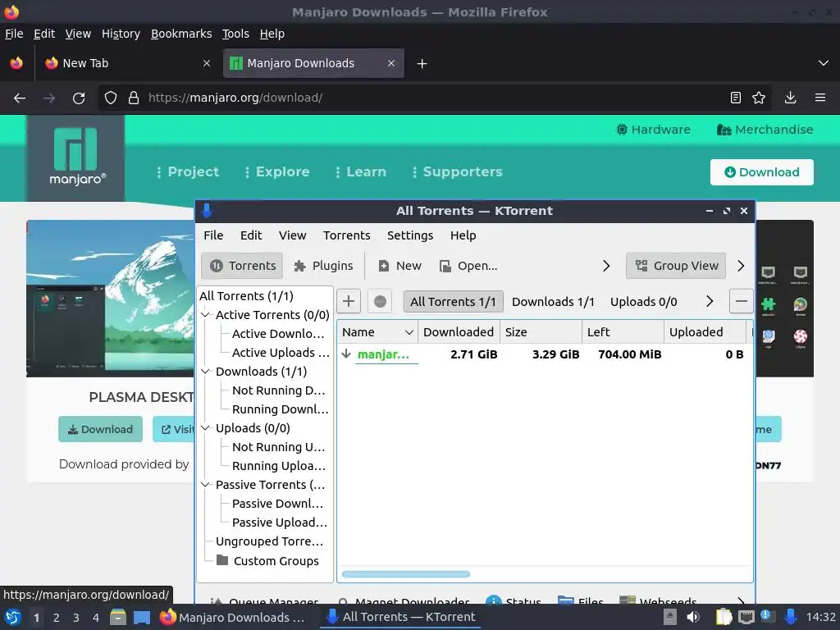Image resolution: width=840 pixels, height=630 pixels.
Task: Select Running Uploads tree item
Action: point(279,466)
